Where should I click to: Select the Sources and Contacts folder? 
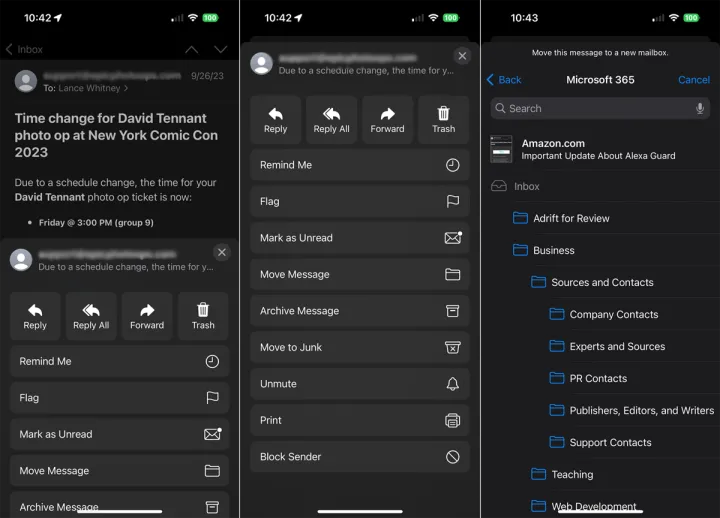tap(602, 282)
